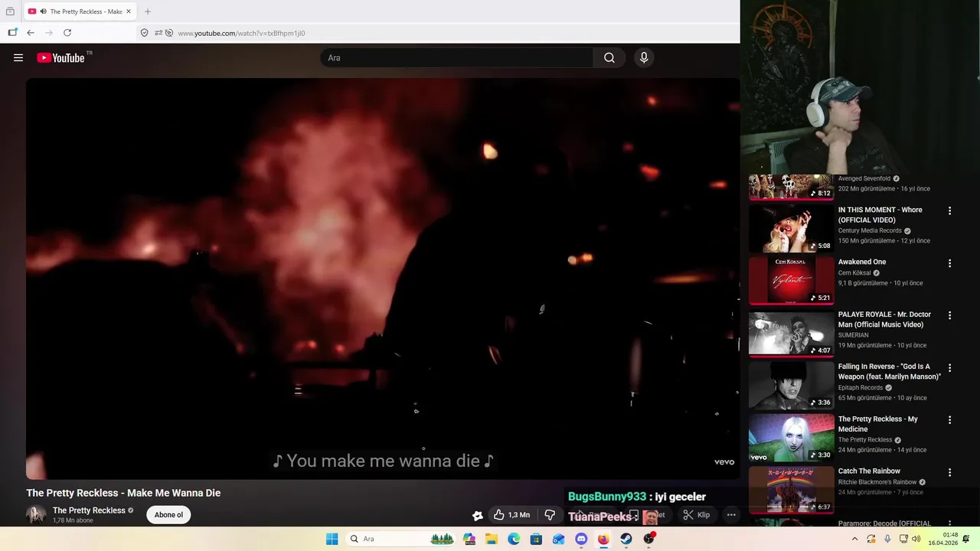Viewport: 980px width, 551px height.
Task: Click the Century Media Records channel name
Action: 870,230
